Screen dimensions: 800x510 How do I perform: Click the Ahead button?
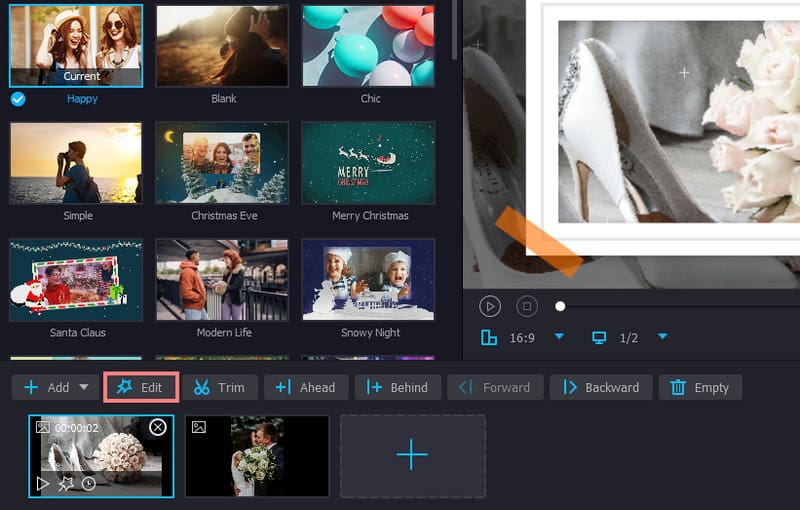[x=306, y=387]
